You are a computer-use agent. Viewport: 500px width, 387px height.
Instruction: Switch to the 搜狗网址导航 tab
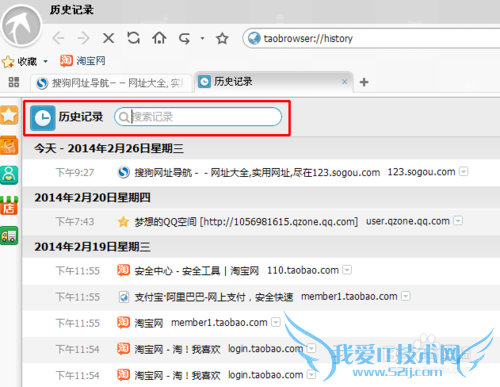click(x=112, y=83)
